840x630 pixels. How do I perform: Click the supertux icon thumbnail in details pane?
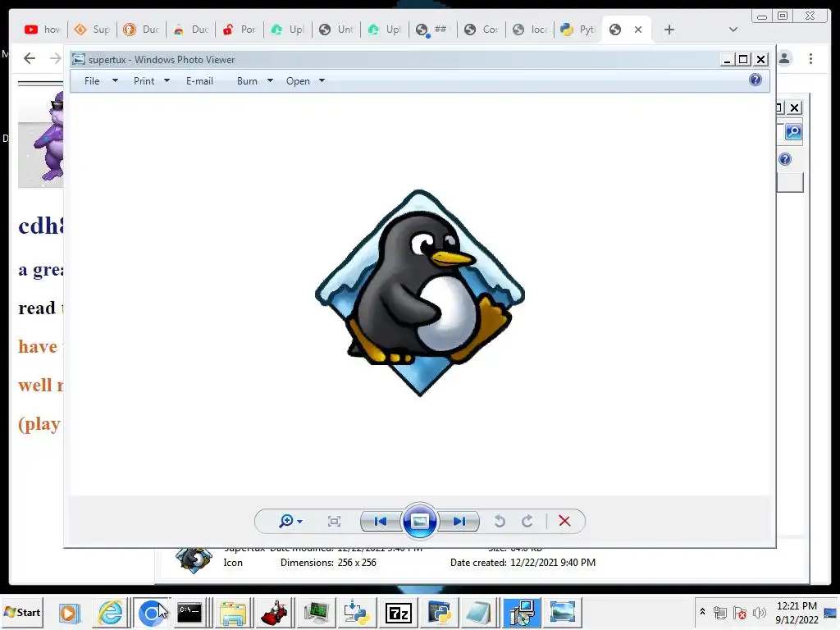click(x=194, y=561)
